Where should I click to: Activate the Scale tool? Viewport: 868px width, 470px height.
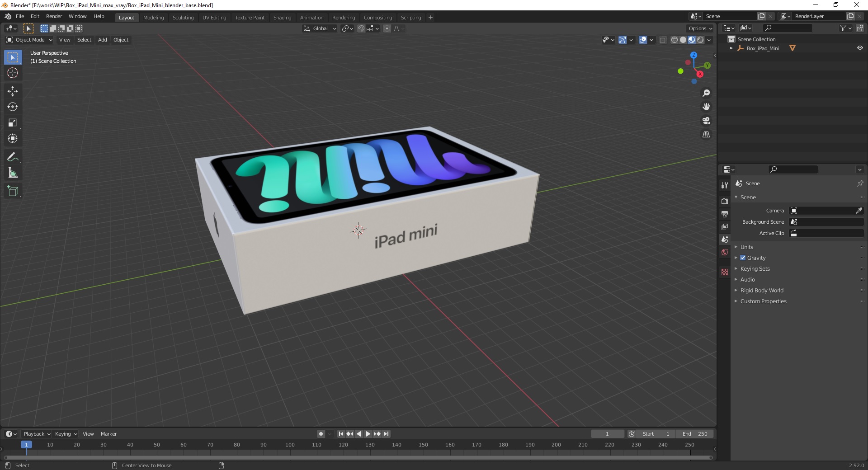pos(13,123)
